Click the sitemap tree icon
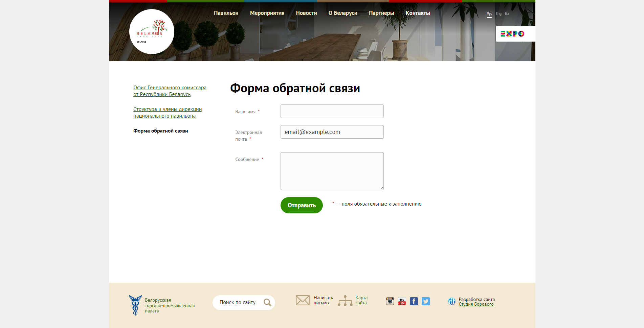644x328 pixels. pyautogui.click(x=345, y=301)
